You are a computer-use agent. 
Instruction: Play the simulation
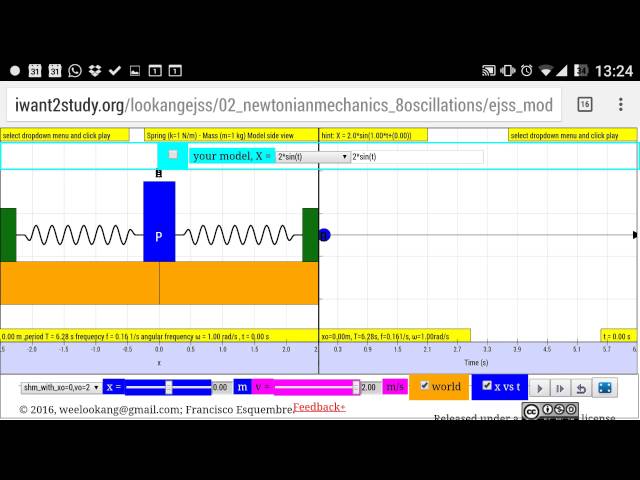pos(539,388)
